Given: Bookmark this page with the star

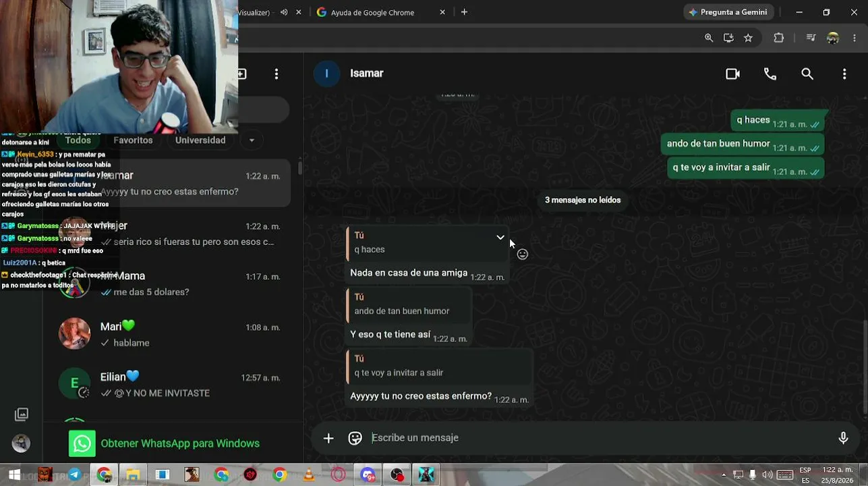Looking at the screenshot, I should tap(748, 38).
